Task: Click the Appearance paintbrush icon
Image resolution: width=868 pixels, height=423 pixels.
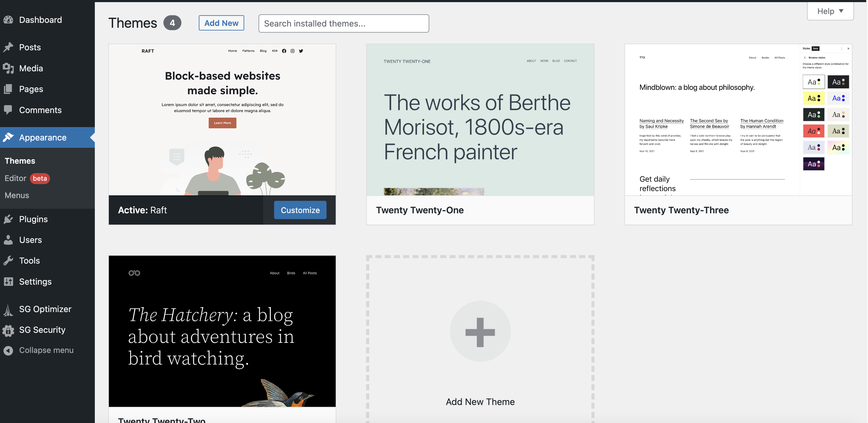Action: [9, 137]
